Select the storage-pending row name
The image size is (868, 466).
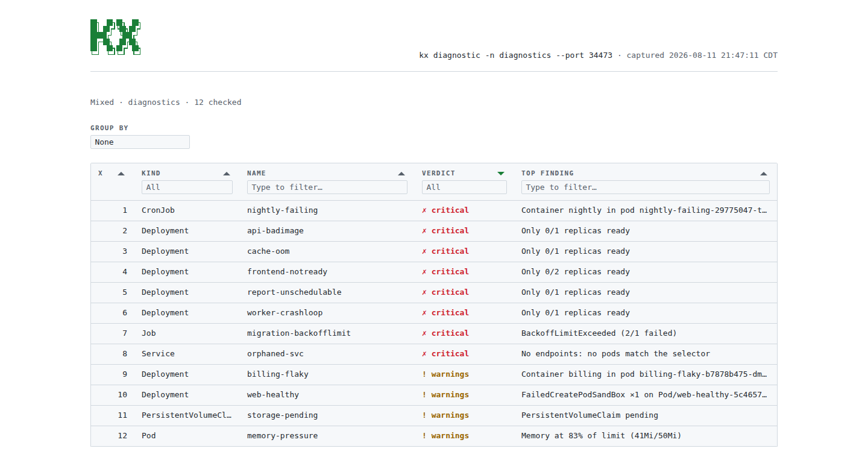tap(282, 415)
